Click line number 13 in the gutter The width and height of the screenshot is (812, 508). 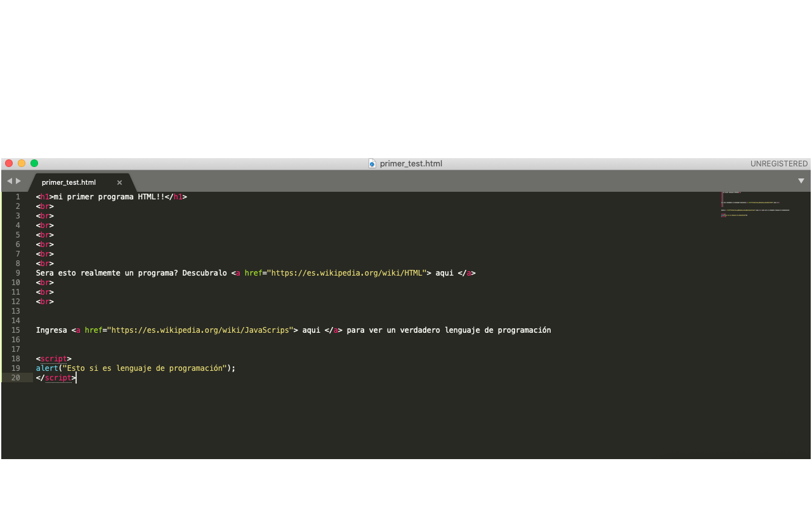coord(16,311)
